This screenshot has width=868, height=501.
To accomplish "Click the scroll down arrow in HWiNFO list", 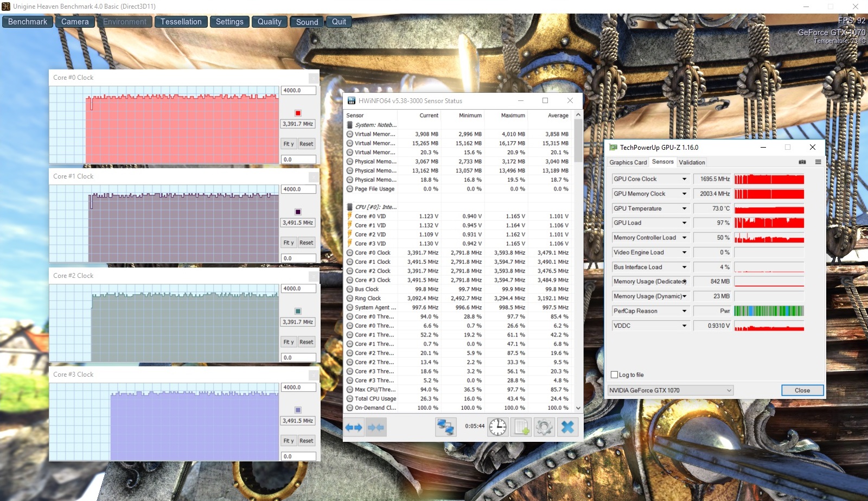I will click(578, 408).
